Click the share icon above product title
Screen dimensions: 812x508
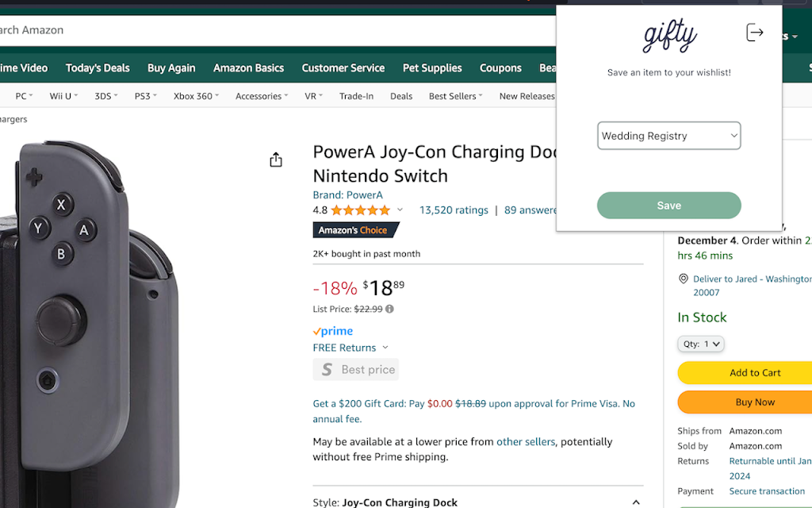tap(276, 160)
